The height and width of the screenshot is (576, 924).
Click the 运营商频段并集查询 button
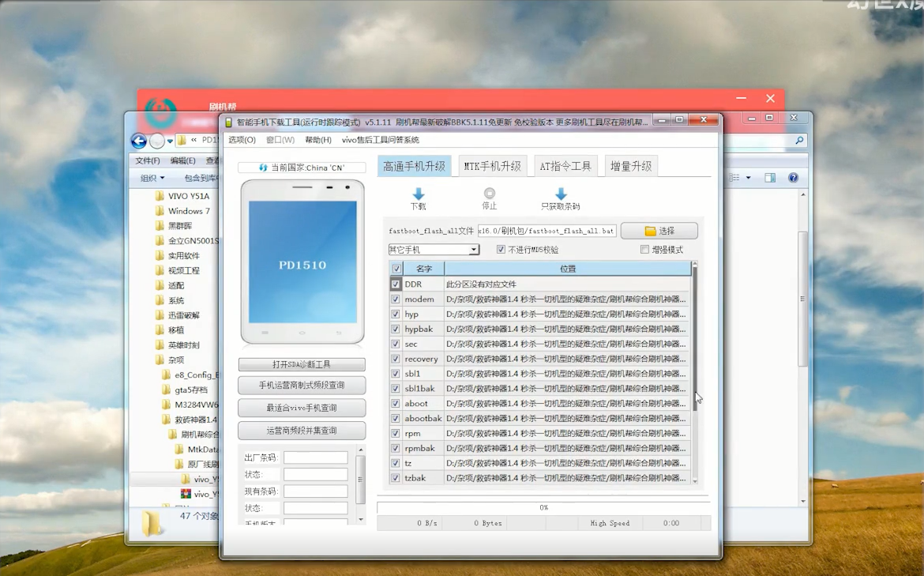click(x=302, y=431)
